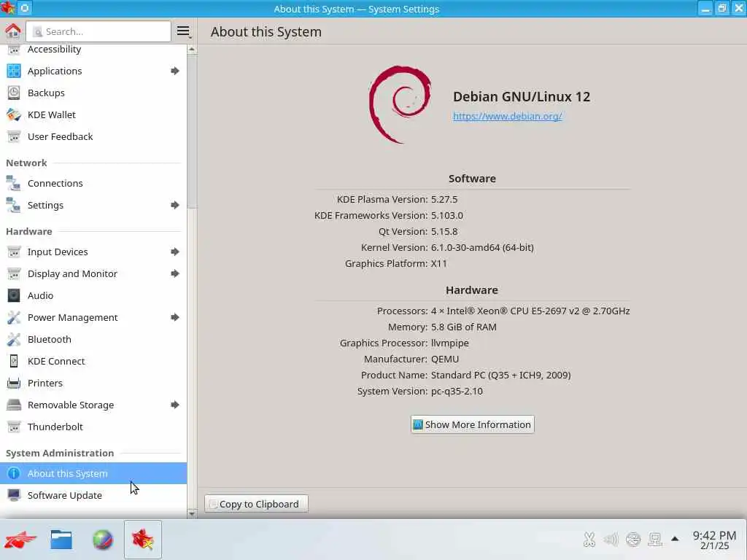The width and height of the screenshot is (747, 560).
Task: Click the Bluetooth icon in sidebar
Action: click(x=14, y=340)
